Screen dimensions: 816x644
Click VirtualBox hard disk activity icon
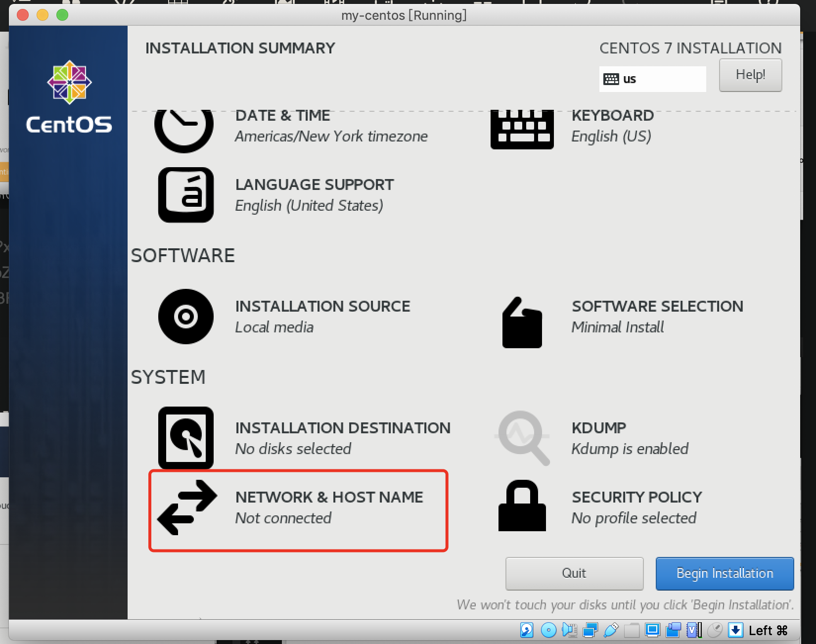(x=527, y=630)
